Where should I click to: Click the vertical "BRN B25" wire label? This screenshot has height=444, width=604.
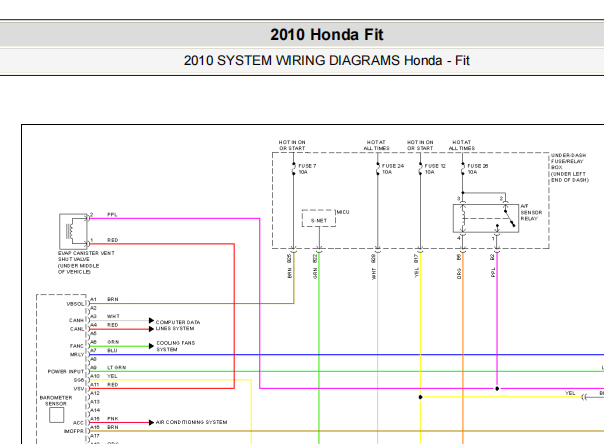(289, 266)
